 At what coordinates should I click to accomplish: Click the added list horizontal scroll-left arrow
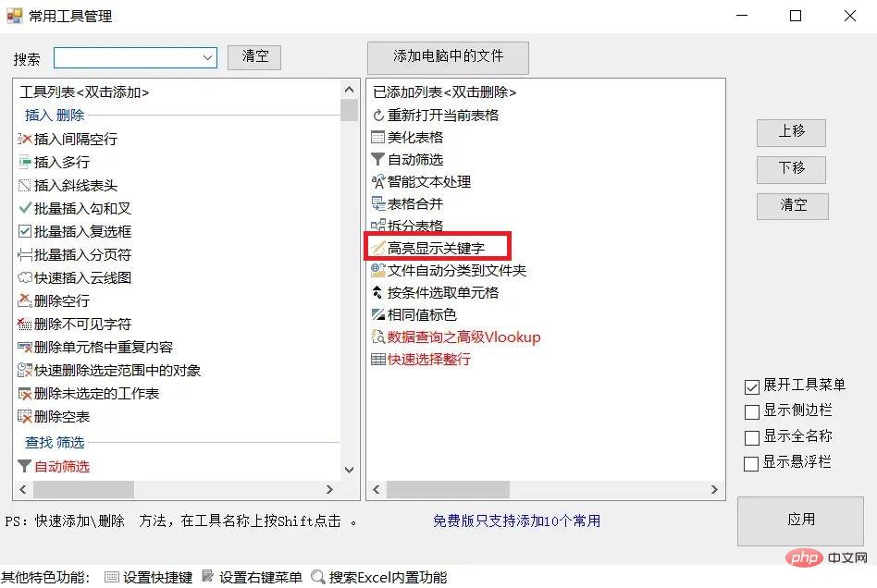coord(377,490)
